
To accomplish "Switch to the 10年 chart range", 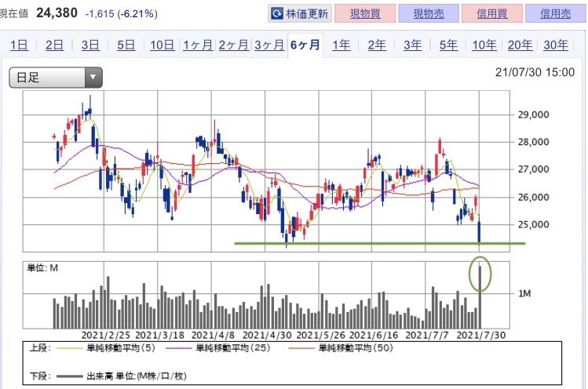I will (484, 45).
